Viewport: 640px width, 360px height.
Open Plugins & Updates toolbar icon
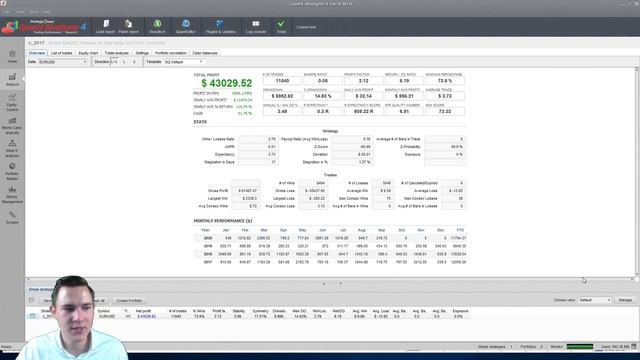point(220,26)
